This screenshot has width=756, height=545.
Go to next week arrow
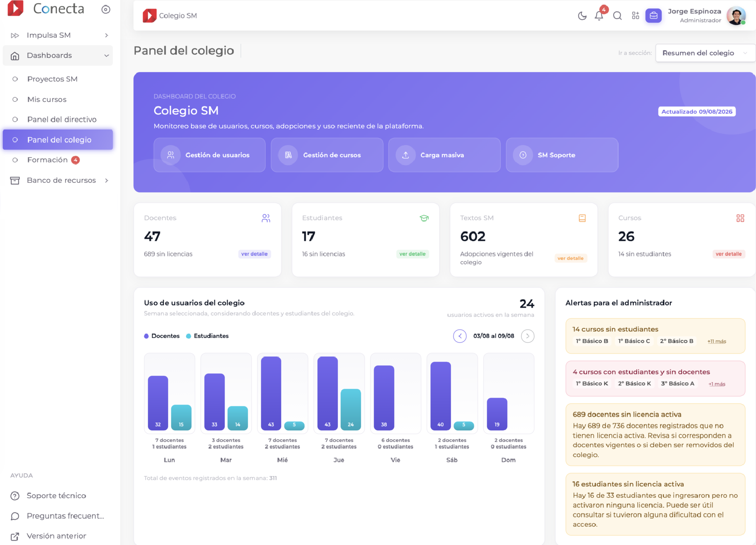[527, 336]
